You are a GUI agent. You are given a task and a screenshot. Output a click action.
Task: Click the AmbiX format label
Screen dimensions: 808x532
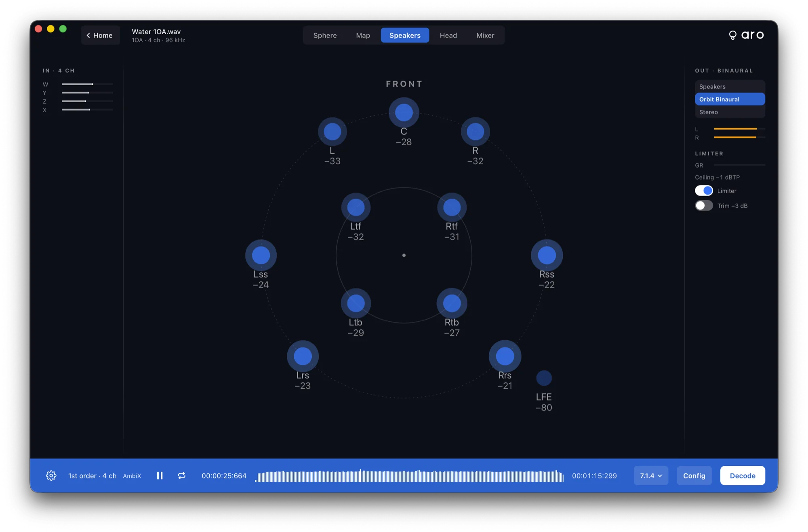coord(132,476)
